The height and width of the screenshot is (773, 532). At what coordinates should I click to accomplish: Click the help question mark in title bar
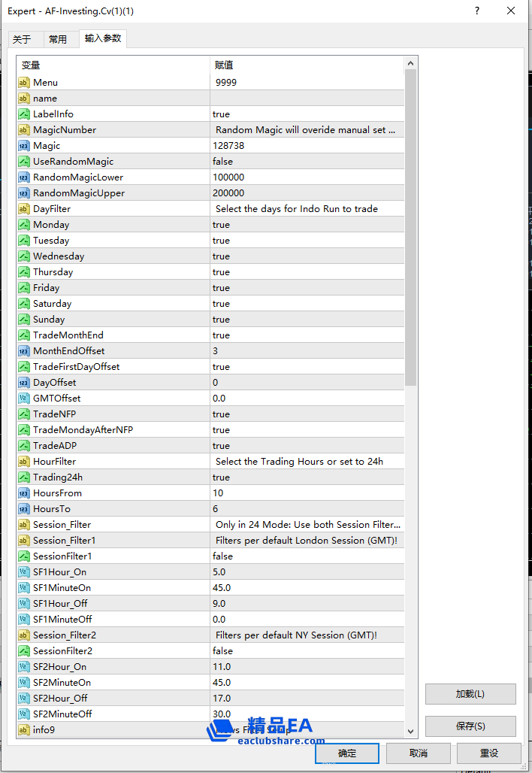[478, 11]
